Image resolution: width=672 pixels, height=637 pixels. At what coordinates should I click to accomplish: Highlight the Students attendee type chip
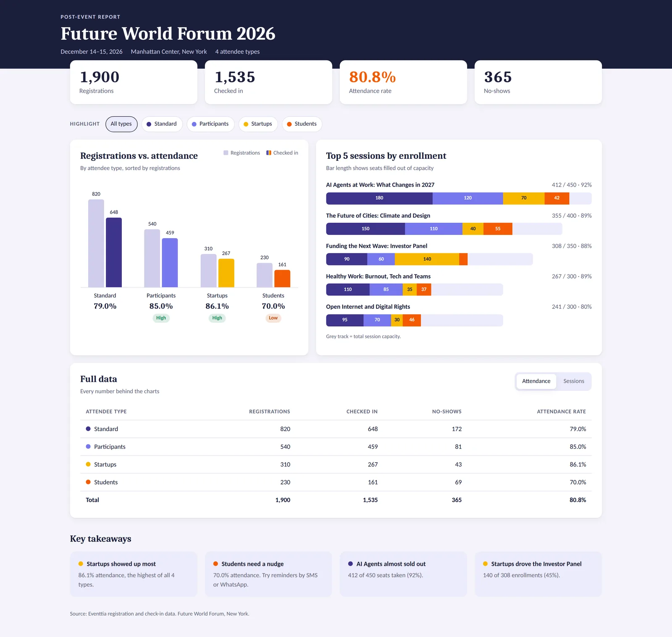[302, 124]
